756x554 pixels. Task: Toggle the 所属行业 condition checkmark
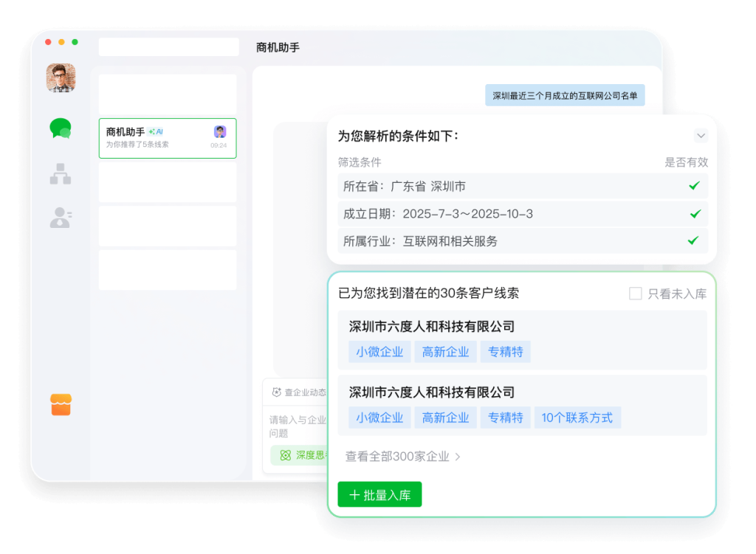(x=694, y=240)
